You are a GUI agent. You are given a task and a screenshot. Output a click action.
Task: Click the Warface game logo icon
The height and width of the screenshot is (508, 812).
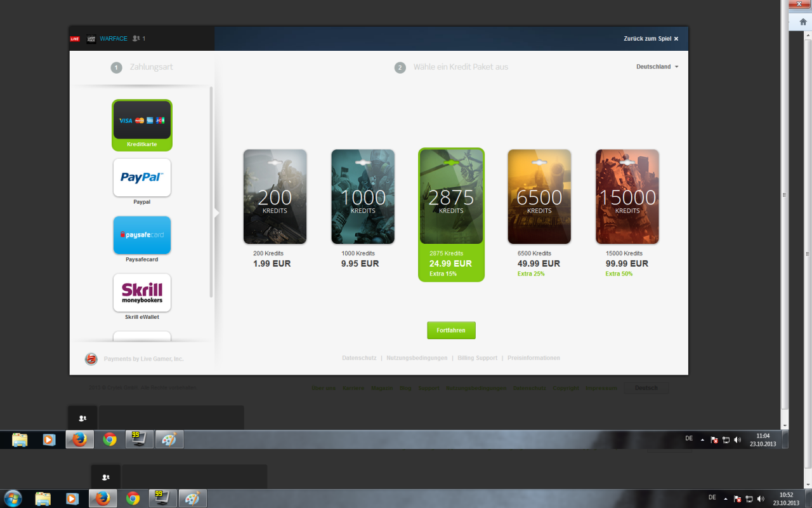91,39
